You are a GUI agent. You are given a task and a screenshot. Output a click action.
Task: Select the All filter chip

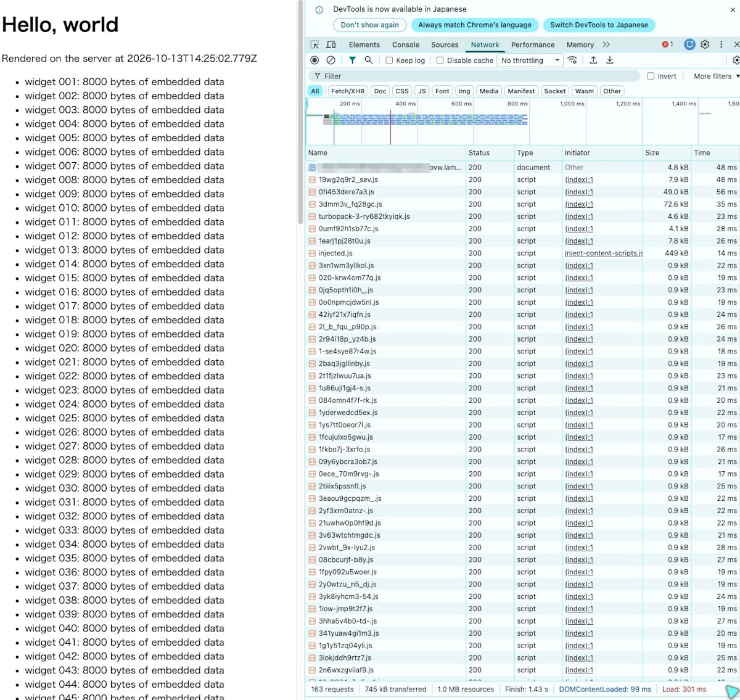[x=315, y=91]
